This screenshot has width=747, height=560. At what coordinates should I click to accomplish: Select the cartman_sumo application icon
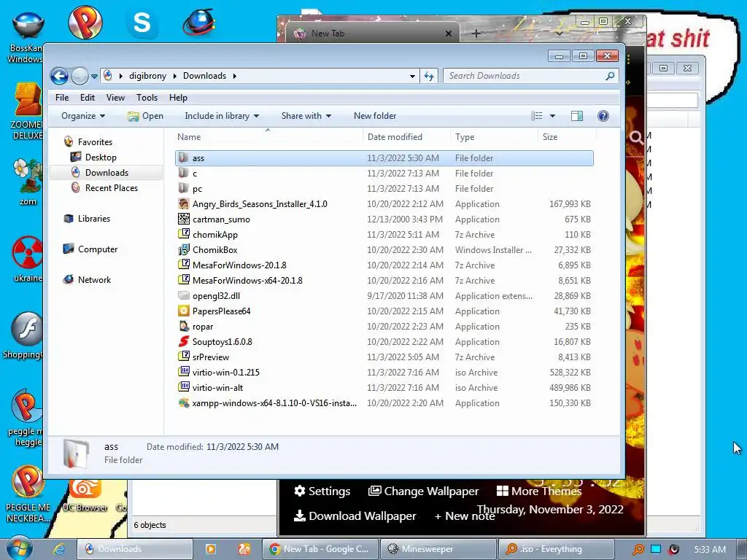click(183, 219)
